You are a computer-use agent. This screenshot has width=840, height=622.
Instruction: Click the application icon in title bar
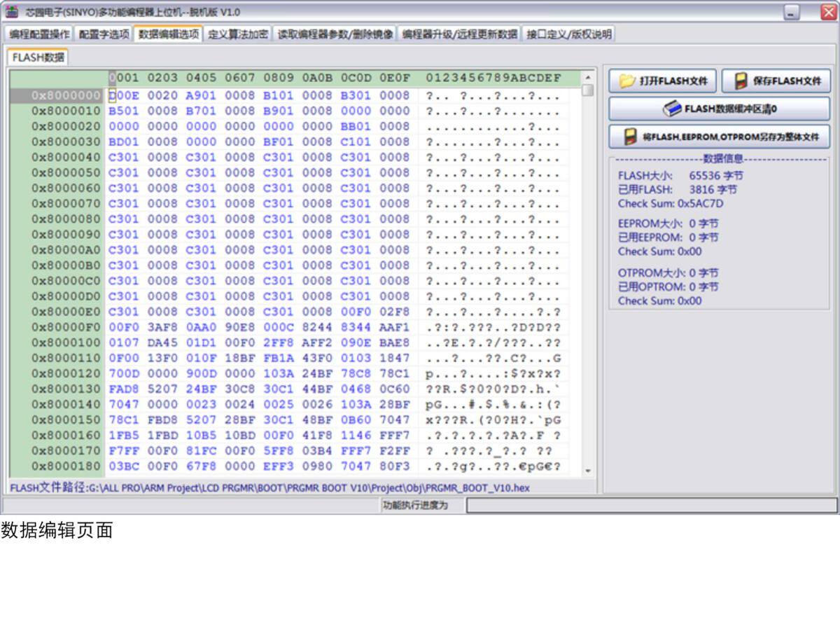(x=12, y=12)
